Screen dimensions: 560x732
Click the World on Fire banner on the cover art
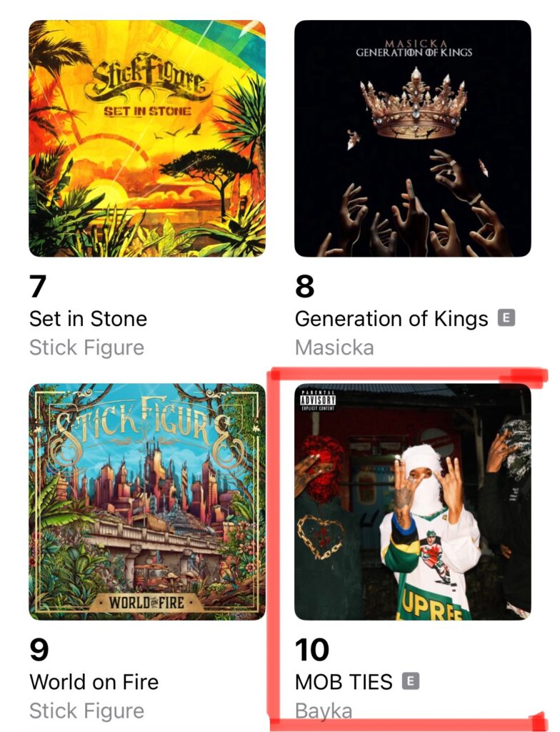(147, 603)
